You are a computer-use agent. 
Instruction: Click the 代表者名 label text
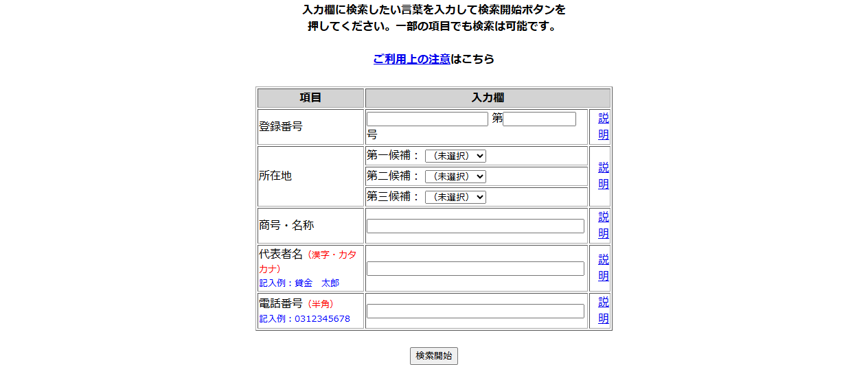tap(281, 254)
